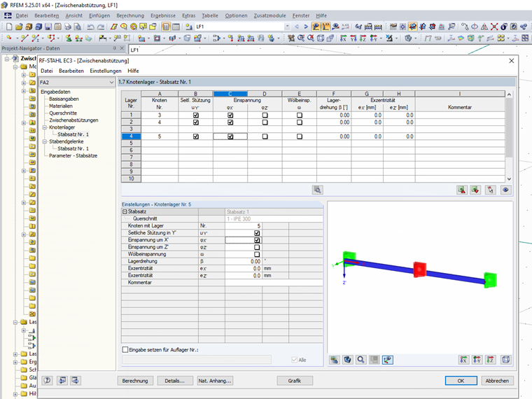The height and width of the screenshot is (399, 532).
Task: Expand the Hil folder in Projekt-Navigator
Action: pos(15,394)
